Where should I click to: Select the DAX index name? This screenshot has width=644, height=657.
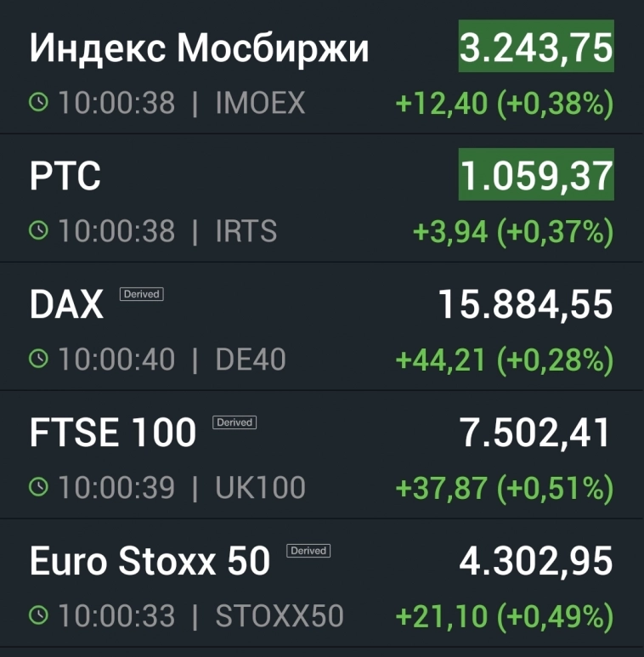point(66,305)
